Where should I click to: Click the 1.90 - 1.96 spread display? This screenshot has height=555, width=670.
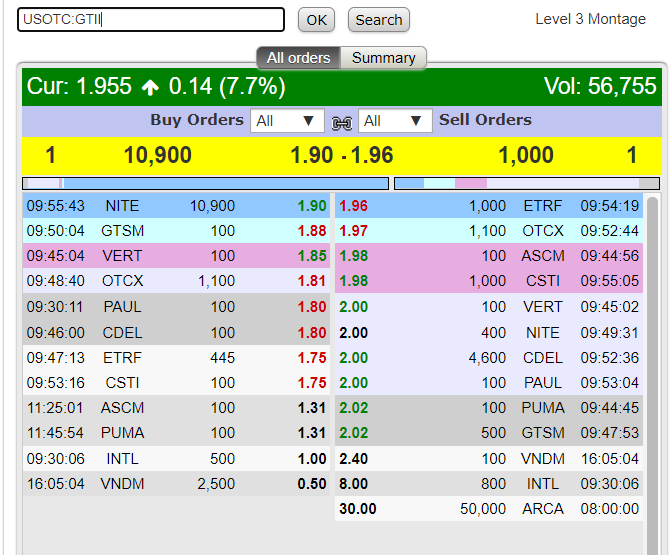(341, 155)
